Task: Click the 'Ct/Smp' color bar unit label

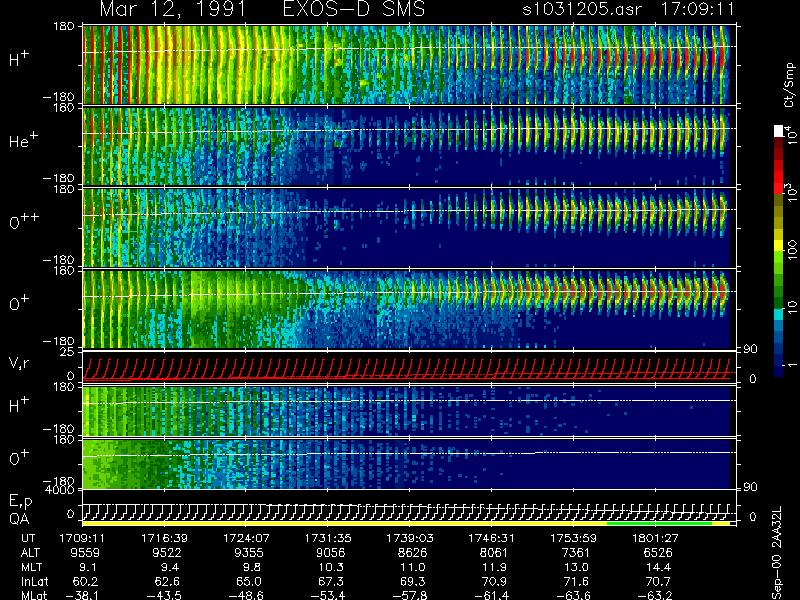Action: pyautogui.click(x=789, y=85)
